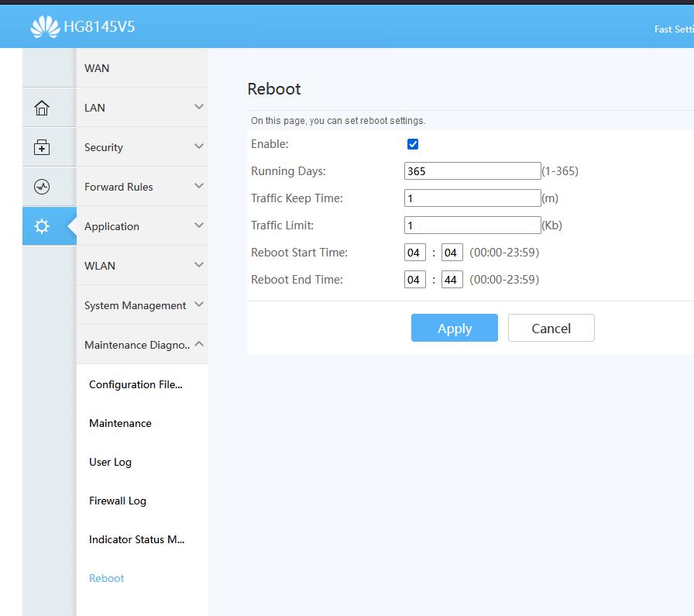This screenshot has height=616, width=694.
Task: Expand the LAN menu chevron
Action: point(199,107)
